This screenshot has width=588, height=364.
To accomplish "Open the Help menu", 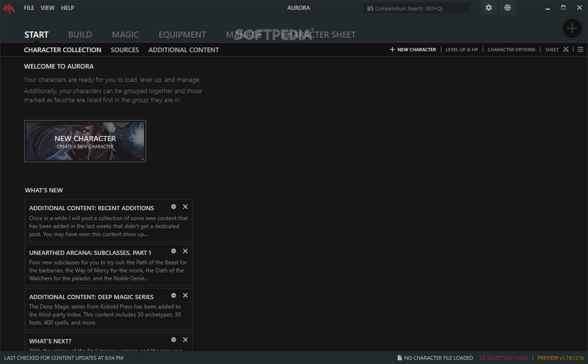I will pyautogui.click(x=68, y=8).
